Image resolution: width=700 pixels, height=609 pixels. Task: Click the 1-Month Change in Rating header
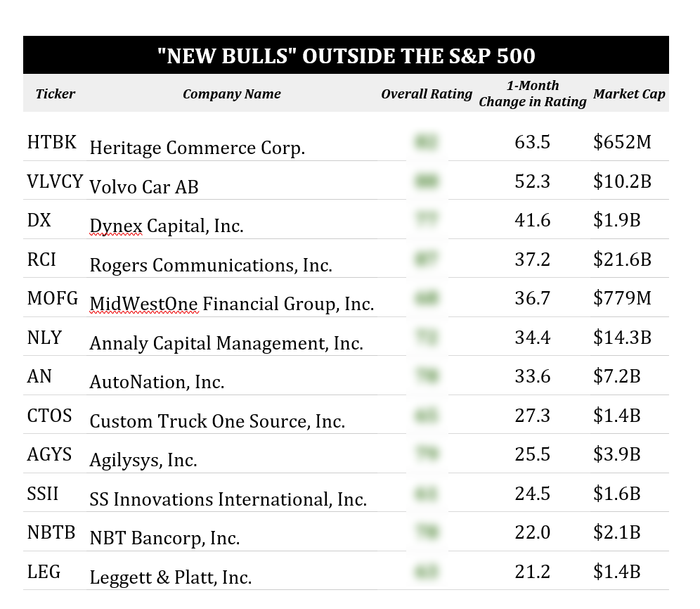pos(532,94)
